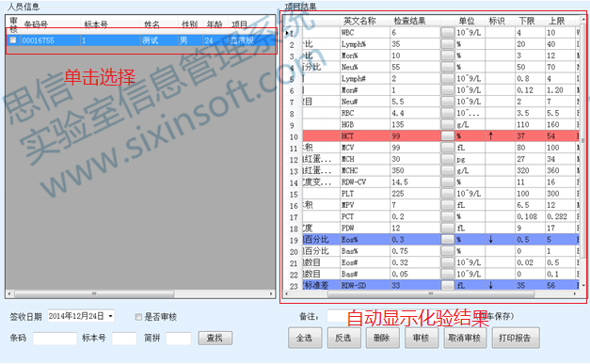Open the 签收日期 date dropdown
590x364 pixels.
111,316
